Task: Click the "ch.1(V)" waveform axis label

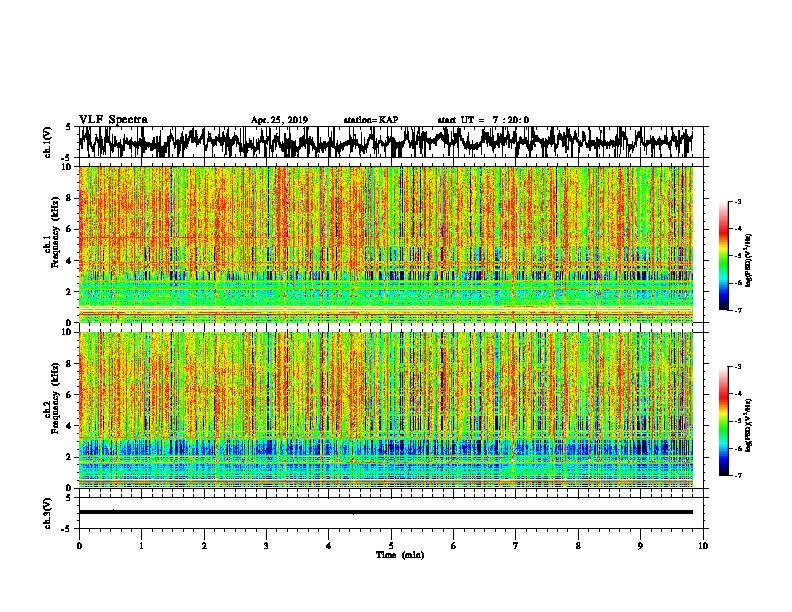Action: [x=48, y=142]
